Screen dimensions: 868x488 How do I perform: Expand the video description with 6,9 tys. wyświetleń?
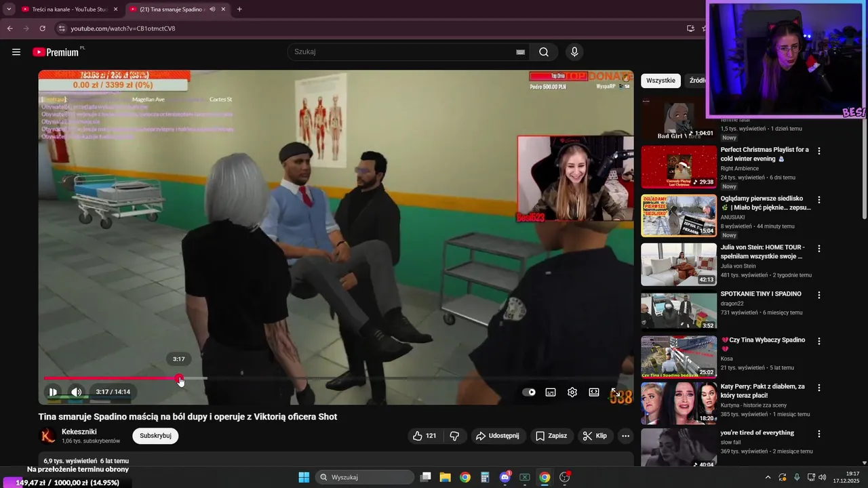(336, 460)
